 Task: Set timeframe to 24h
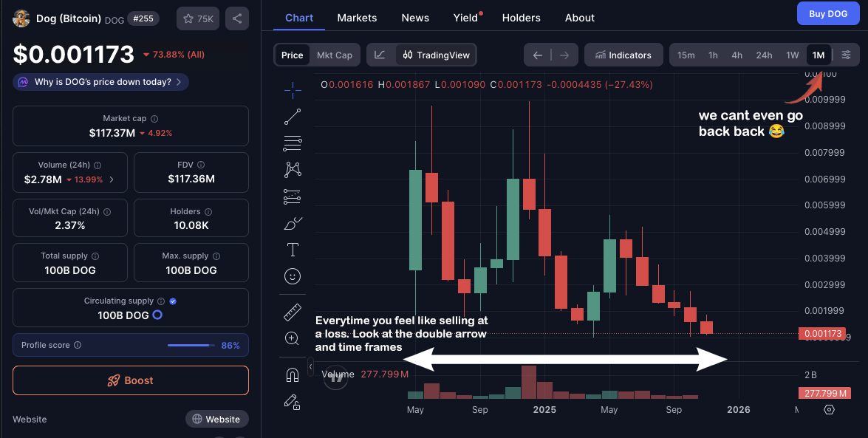[x=764, y=55]
